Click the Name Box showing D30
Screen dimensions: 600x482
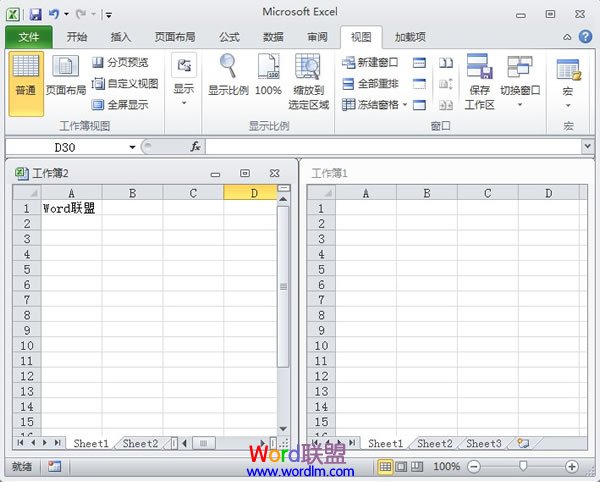(65, 147)
